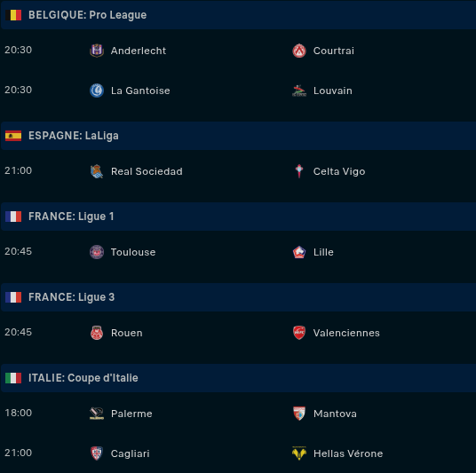The width and height of the screenshot is (476, 473).
Task: Click the Belgium flag icon
Action: click(x=13, y=15)
